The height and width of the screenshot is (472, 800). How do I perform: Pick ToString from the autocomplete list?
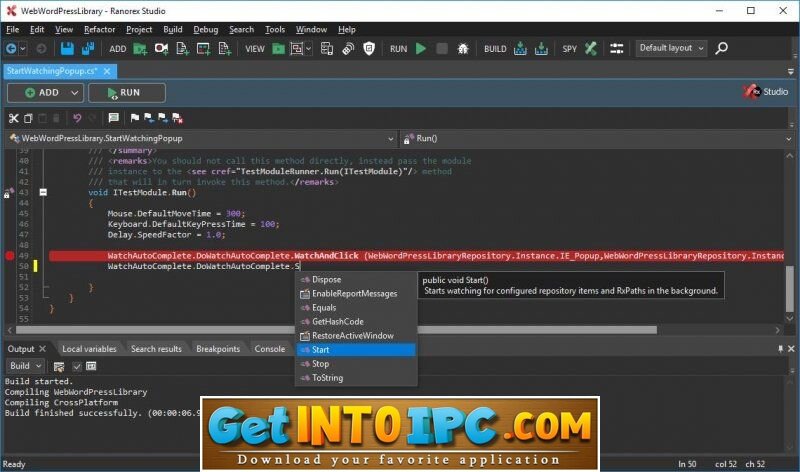356,378
